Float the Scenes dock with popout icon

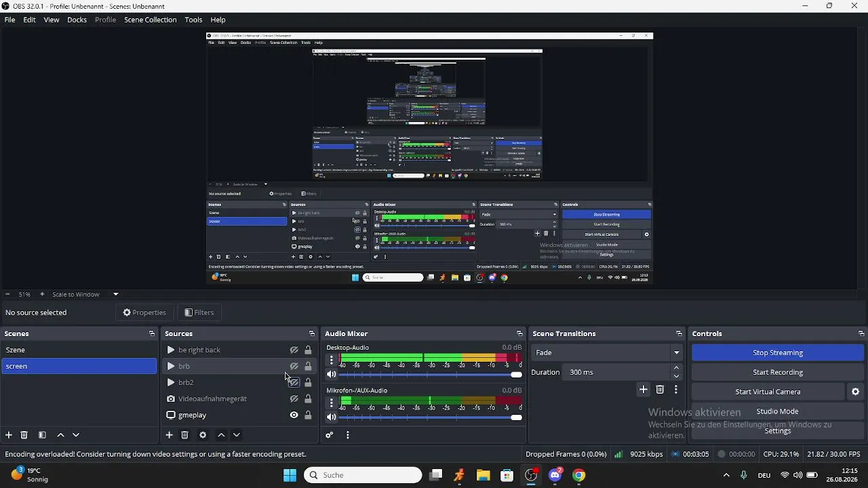click(152, 333)
